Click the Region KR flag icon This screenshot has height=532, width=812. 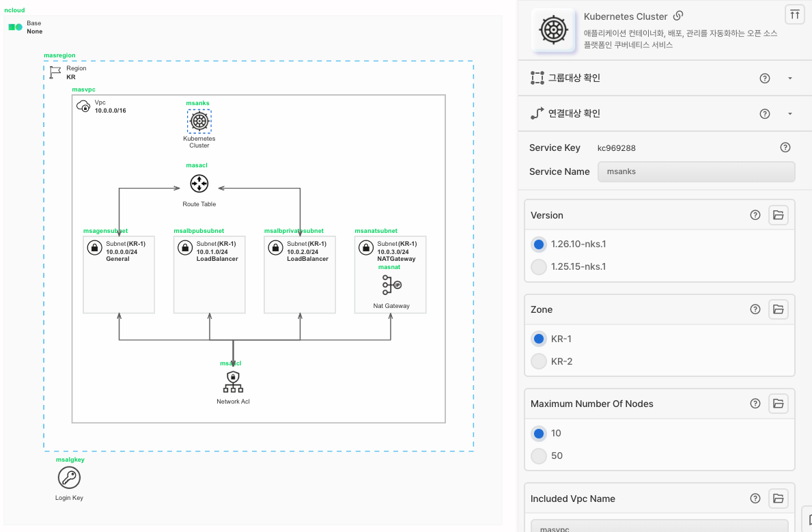(55, 72)
